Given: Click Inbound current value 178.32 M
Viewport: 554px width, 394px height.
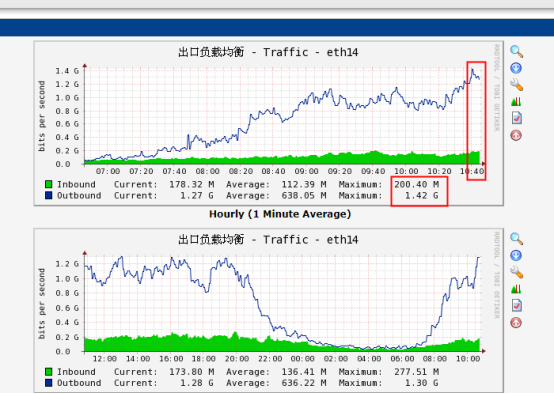Looking at the screenshot, I should tap(191, 184).
